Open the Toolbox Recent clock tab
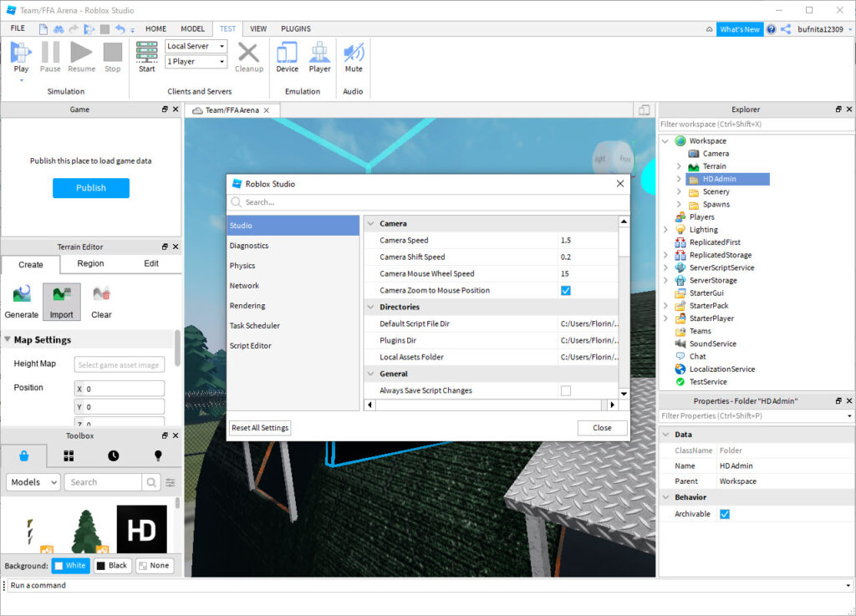 pos(113,456)
